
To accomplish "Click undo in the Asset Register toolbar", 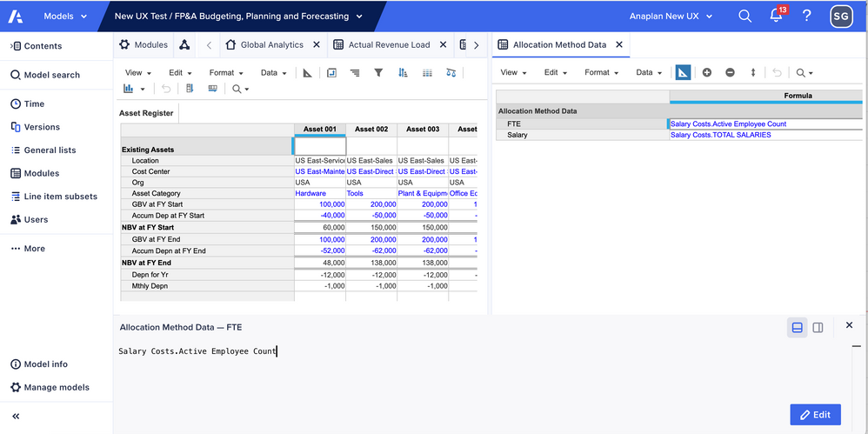I will [166, 89].
